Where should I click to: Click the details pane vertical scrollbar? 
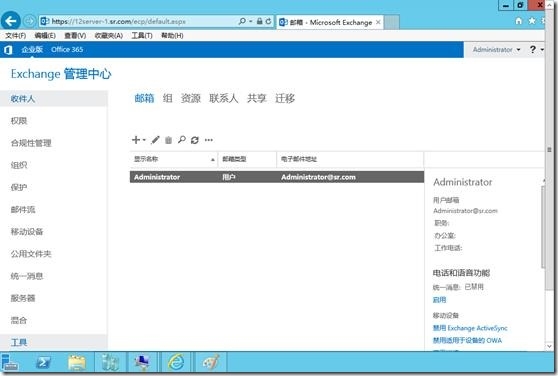[542, 228]
